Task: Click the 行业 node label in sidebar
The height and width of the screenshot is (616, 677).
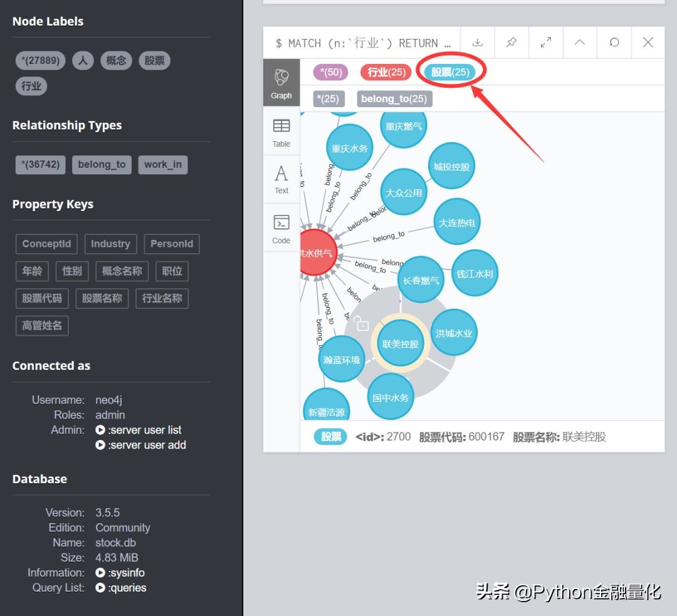Action: click(31, 86)
